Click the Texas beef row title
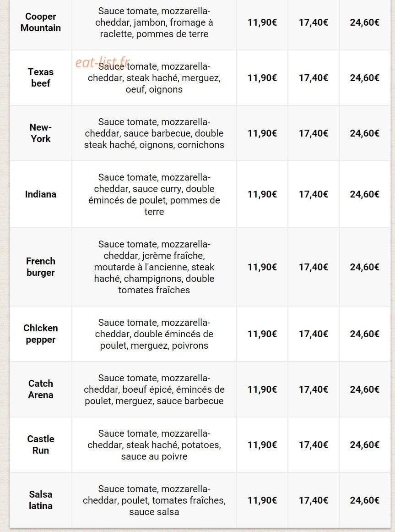 tap(41, 78)
